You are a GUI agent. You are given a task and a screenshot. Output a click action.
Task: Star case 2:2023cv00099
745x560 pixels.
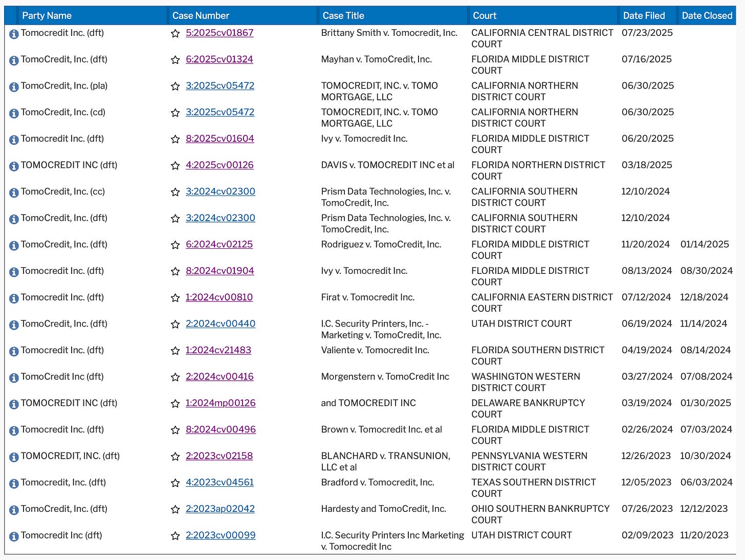[175, 536]
